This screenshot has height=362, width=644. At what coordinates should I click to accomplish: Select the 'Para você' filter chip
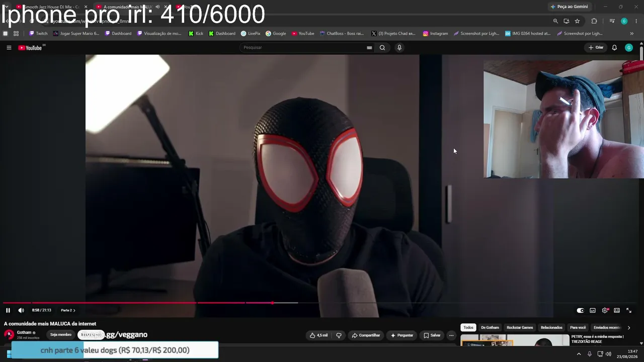578,328
